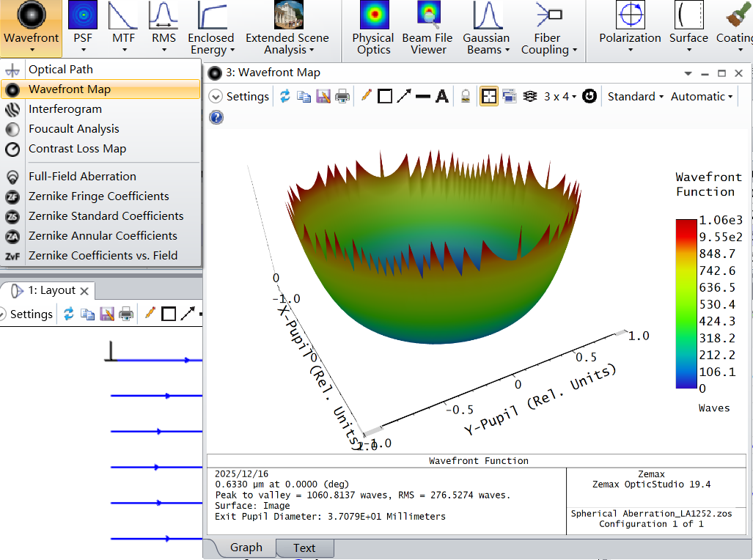Click the Peak to valley text line
Viewport: 753px width, 560px height.
(363, 495)
